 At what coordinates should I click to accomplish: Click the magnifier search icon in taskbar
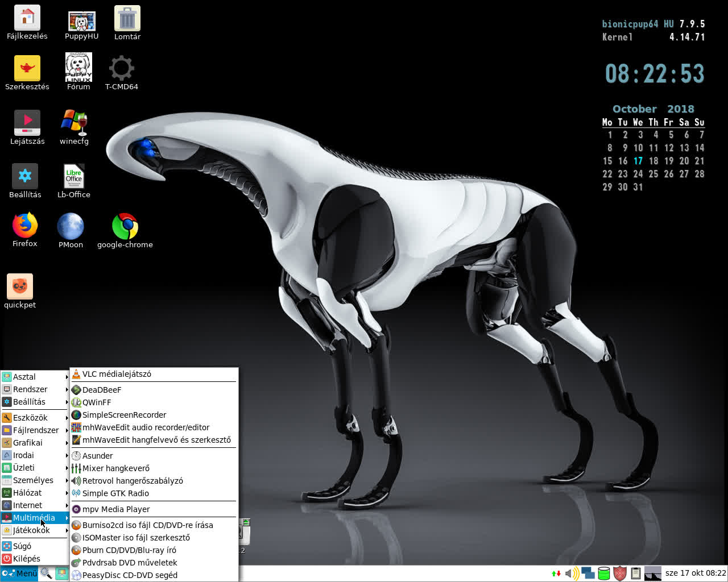tap(46, 573)
